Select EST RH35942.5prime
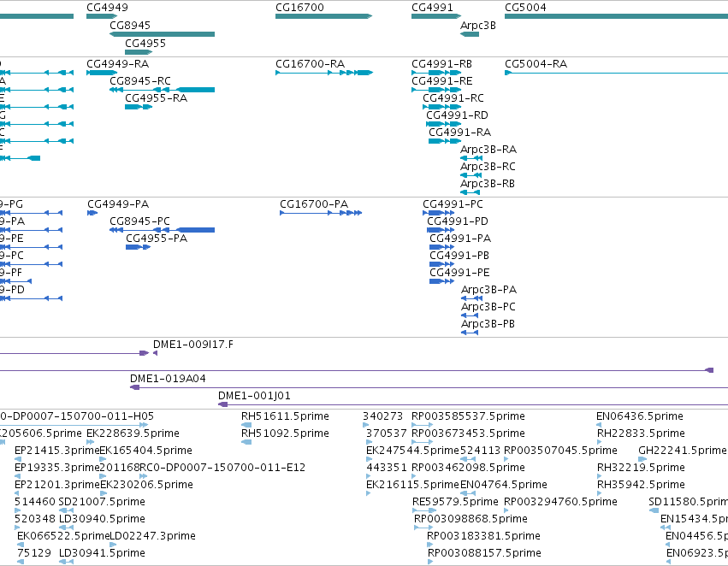 point(641,486)
